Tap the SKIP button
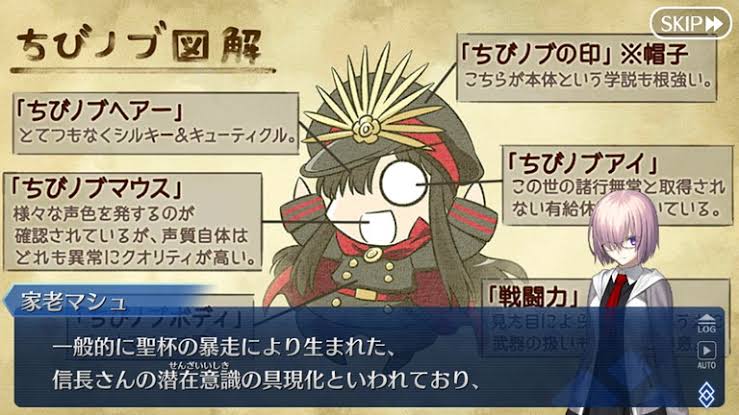Image resolution: width=739 pixels, height=415 pixels. [690, 23]
